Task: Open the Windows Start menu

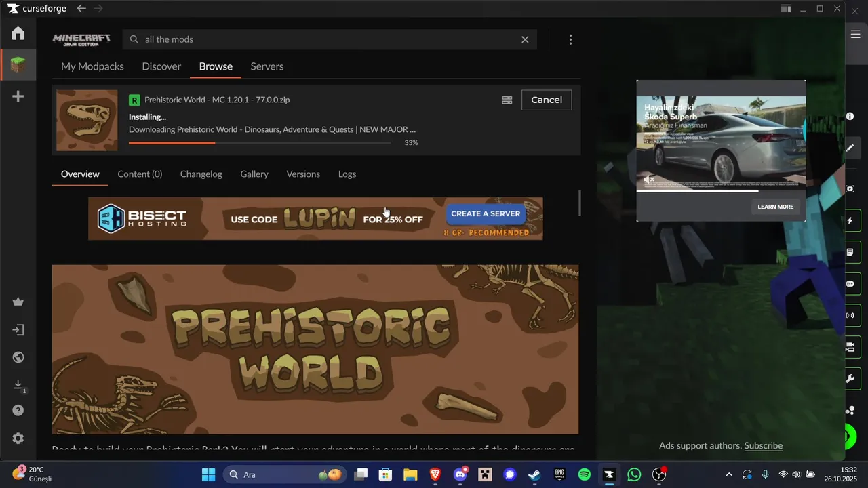Action: coord(208,474)
